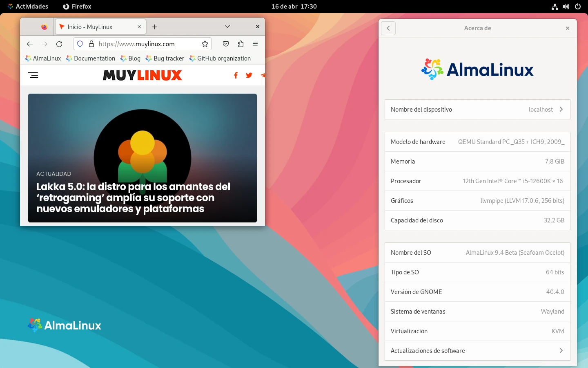Click the Tipo de SO 64 bits value

[555, 272]
